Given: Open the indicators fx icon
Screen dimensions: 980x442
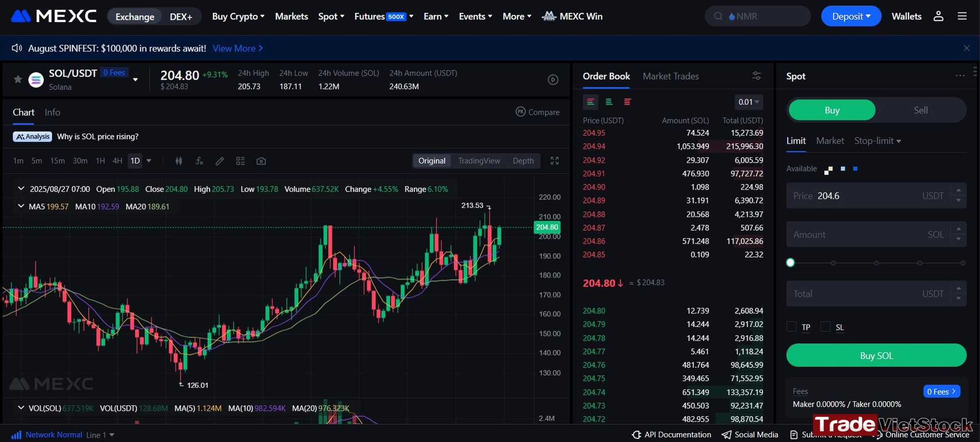Looking at the screenshot, I should (200, 161).
